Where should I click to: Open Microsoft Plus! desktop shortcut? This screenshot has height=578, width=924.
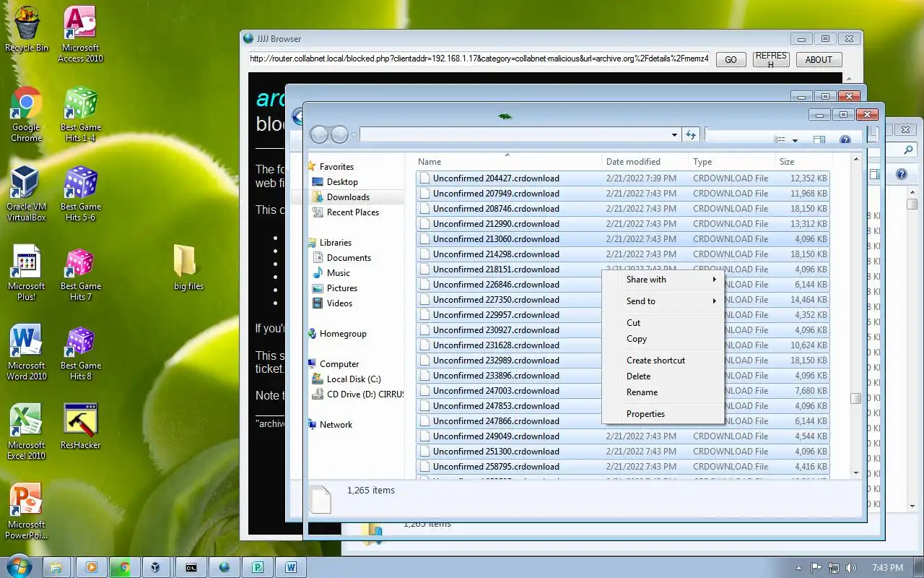click(27, 273)
